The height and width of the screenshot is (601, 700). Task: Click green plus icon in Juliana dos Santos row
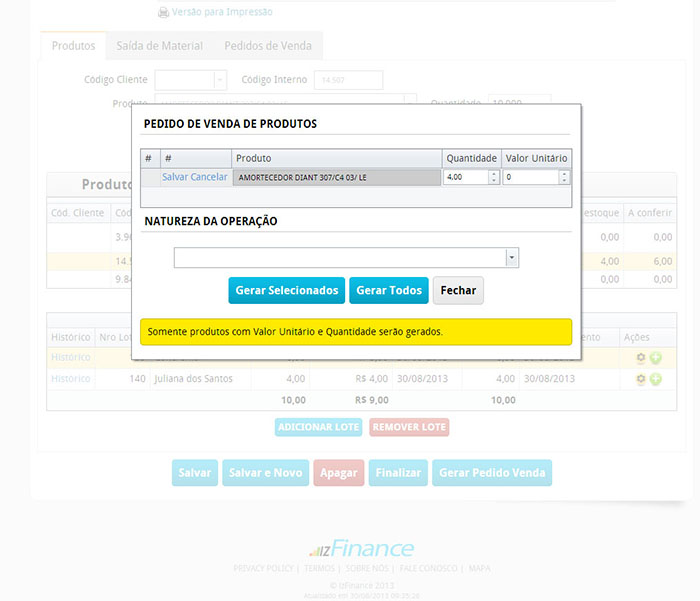(x=656, y=379)
